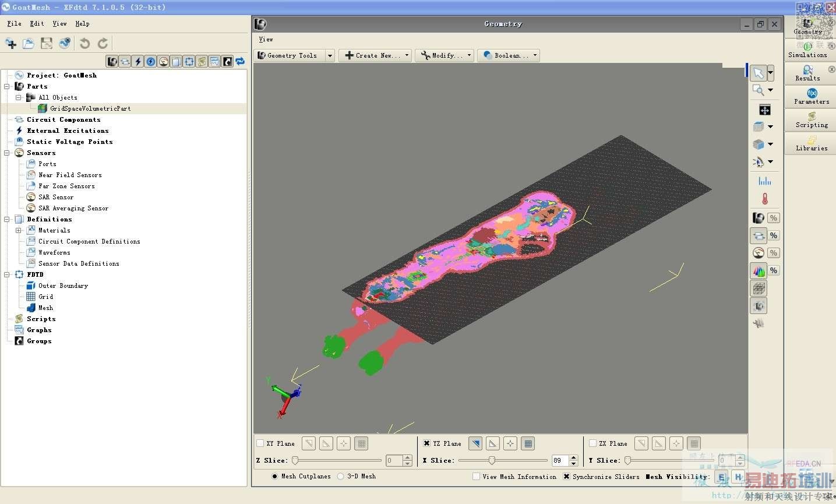Screen dimensions: 836x504
Task: Open the Results workspace panel
Action: 808,73
